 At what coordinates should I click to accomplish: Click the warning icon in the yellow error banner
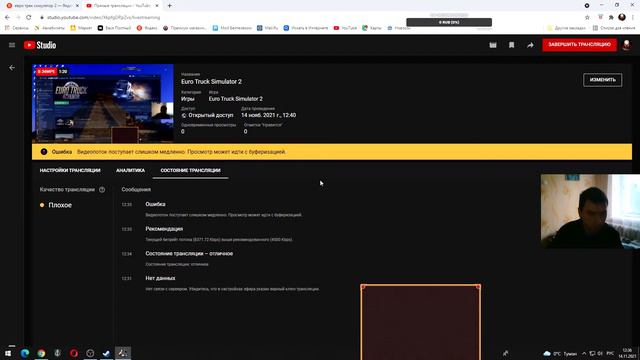pyautogui.click(x=44, y=152)
